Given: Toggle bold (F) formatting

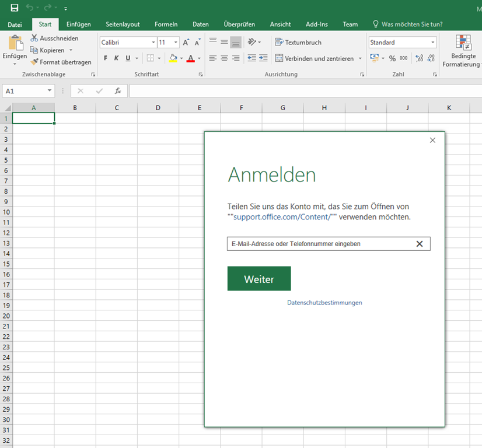Looking at the screenshot, I should click(106, 58).
